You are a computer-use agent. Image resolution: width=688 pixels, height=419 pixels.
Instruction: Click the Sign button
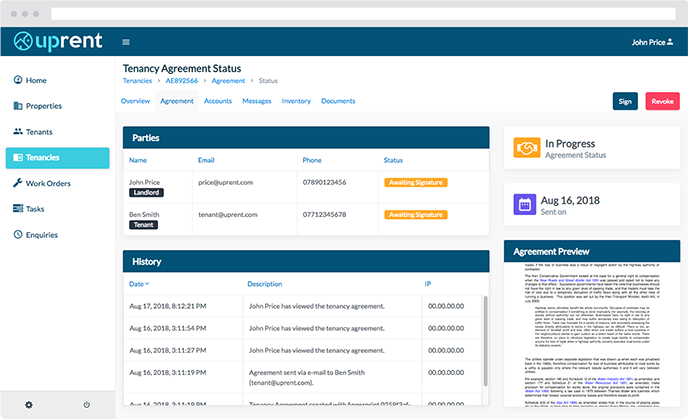click(x=625, y=101)
